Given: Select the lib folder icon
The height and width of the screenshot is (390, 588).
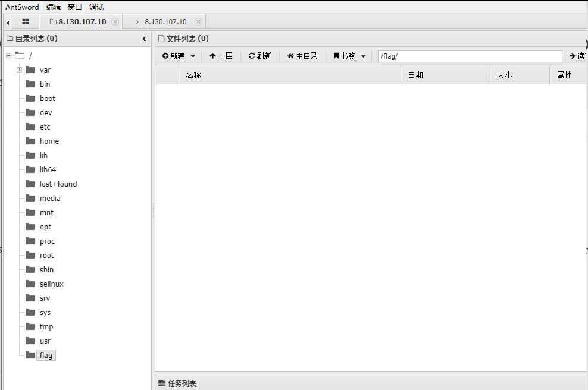Looking at the screenshot, I should [x=30, y=156].
